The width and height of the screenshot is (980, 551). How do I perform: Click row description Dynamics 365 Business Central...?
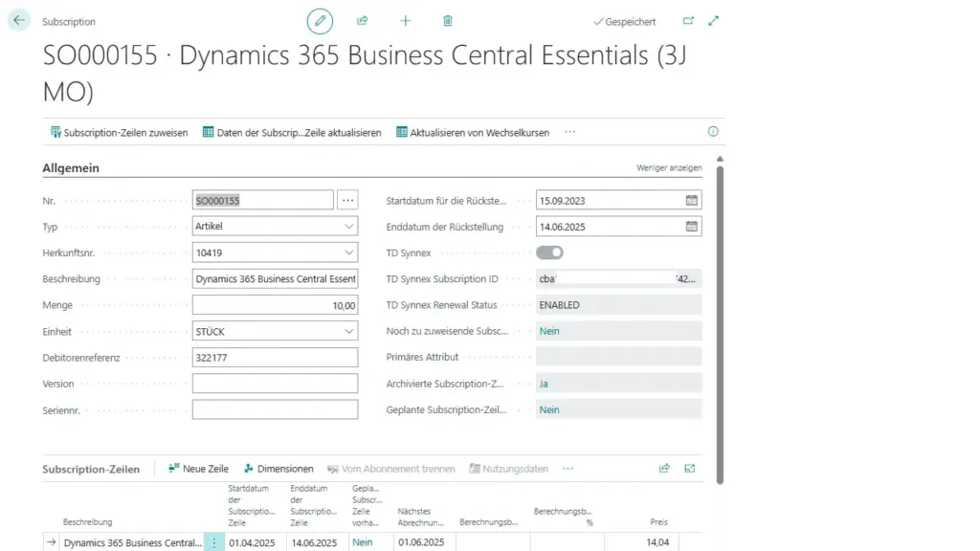pyautogui.click(x=132, y=542)
